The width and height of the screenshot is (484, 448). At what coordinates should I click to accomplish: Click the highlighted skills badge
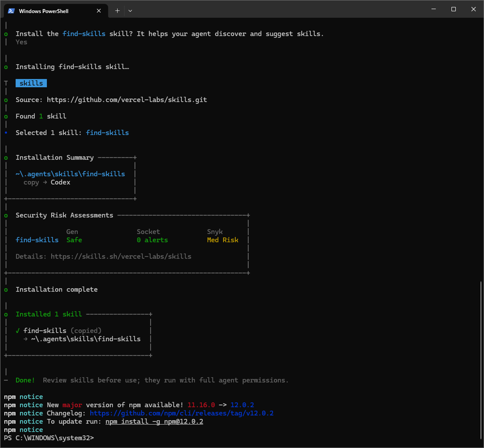coord(31,83)
